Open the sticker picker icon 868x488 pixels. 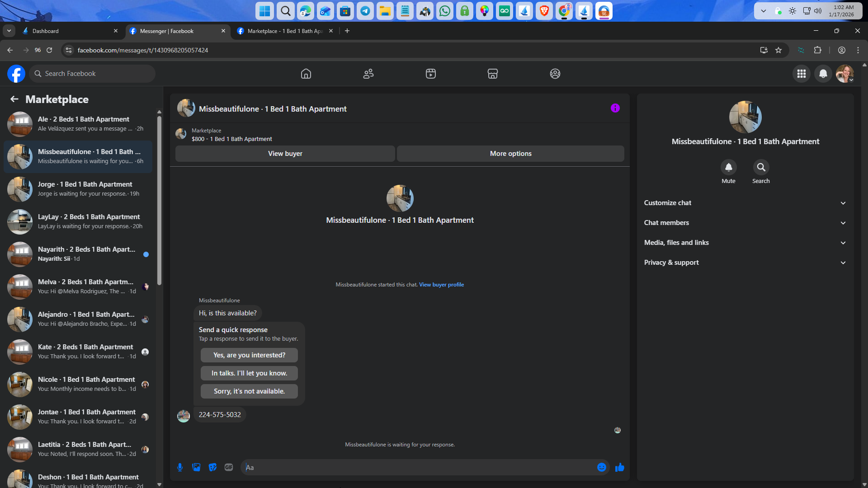click(x=212, y=467)
